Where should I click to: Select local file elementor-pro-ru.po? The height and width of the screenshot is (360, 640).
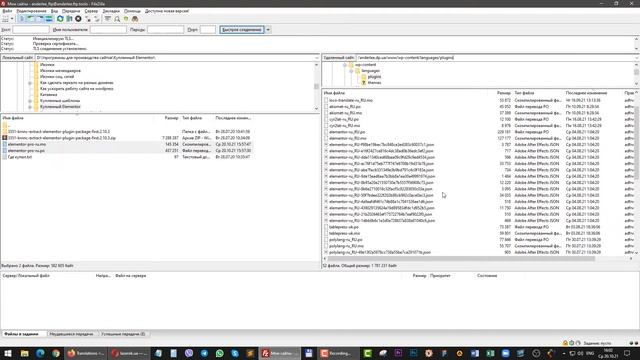[26, 151]
